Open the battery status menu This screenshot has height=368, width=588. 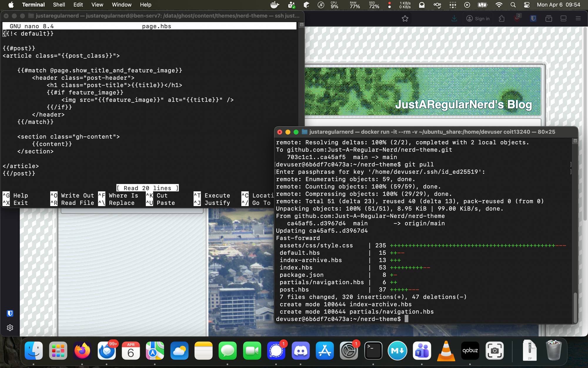[x=482, y=5]
